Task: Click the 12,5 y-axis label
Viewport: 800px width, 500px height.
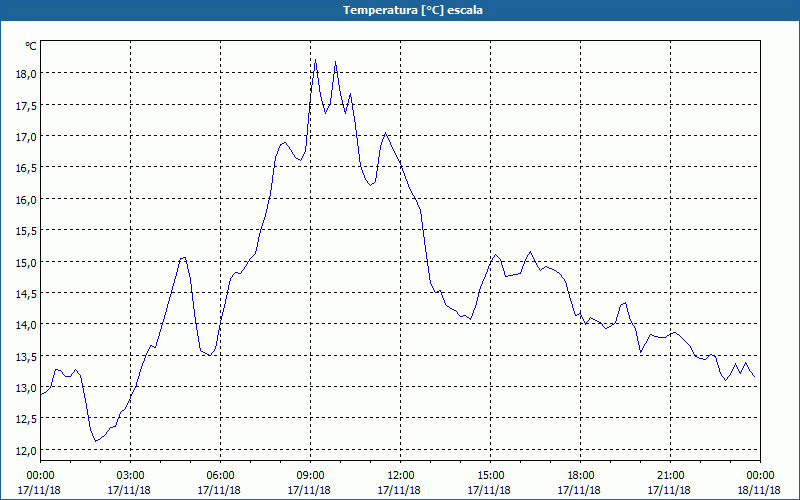Action: (27, 419)
